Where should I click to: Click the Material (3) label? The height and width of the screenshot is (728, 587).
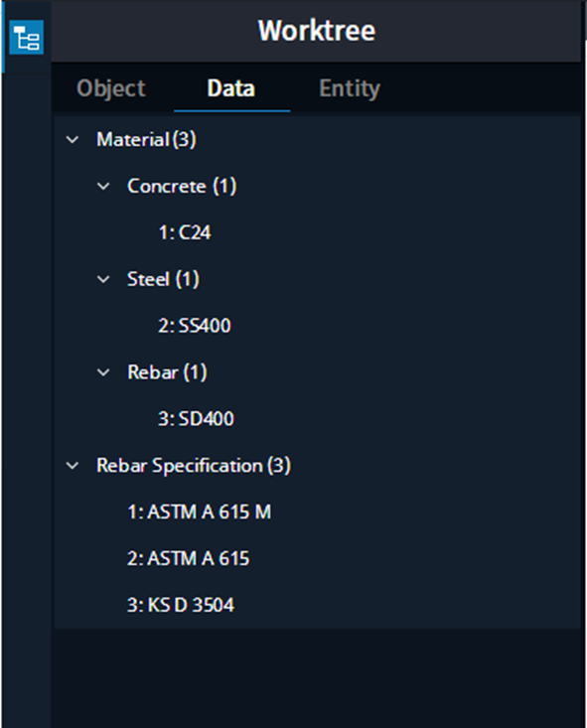(x=146, y=139)
